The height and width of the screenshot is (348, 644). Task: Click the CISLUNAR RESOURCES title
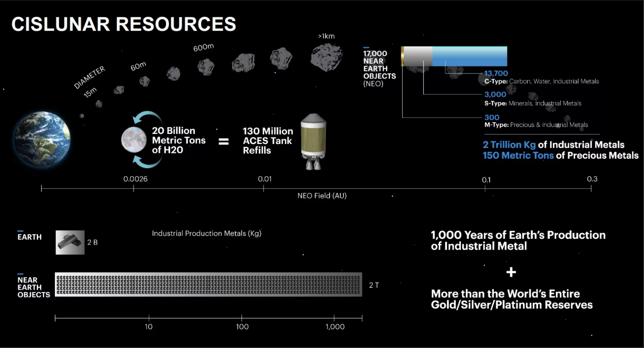(x=124, y=24)
